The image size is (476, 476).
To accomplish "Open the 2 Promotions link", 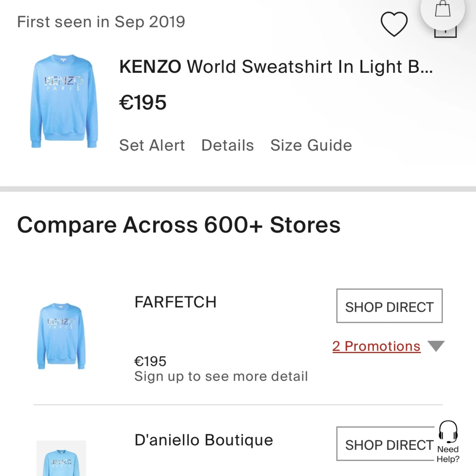I will coord(376,346).
